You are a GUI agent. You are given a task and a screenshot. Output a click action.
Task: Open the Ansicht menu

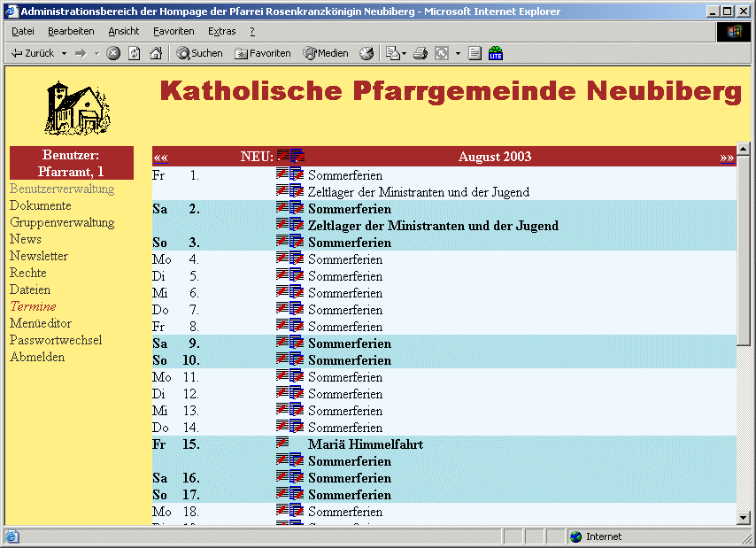coord(123,31)
